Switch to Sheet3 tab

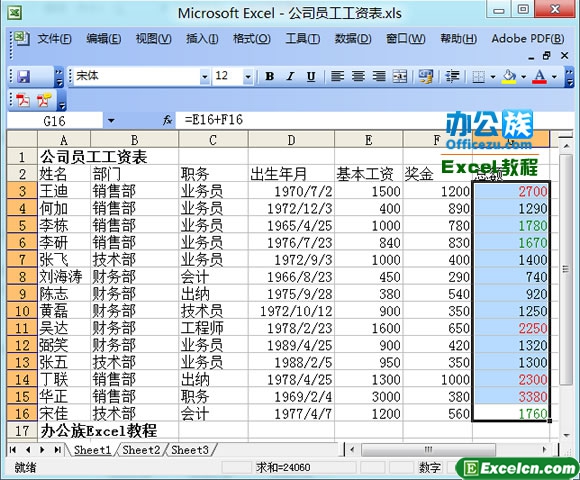tap(190, 450)
